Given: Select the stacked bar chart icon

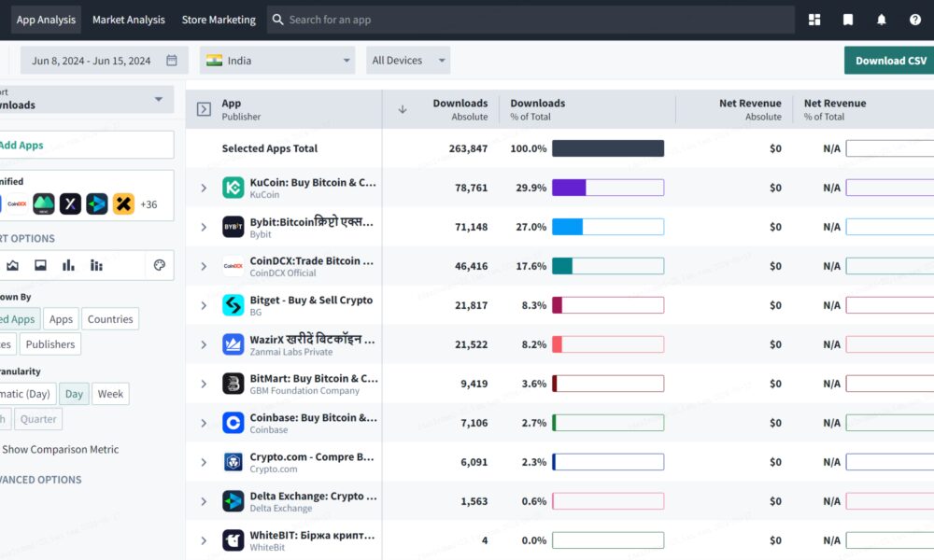Looking at the screenshot, I should pyautogui.click(x=96, y=265).
